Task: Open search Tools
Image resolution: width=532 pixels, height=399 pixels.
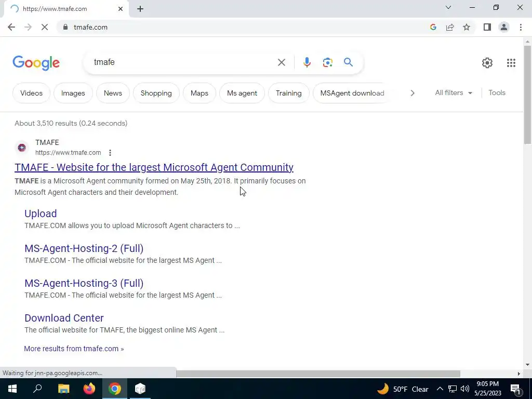Action: 497,92
